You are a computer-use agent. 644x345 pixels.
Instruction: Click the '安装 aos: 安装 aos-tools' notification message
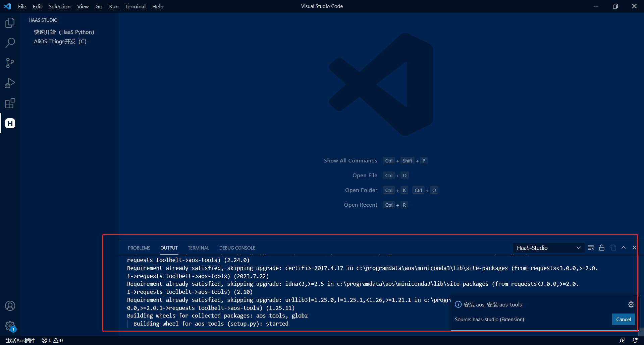(493, 304)
